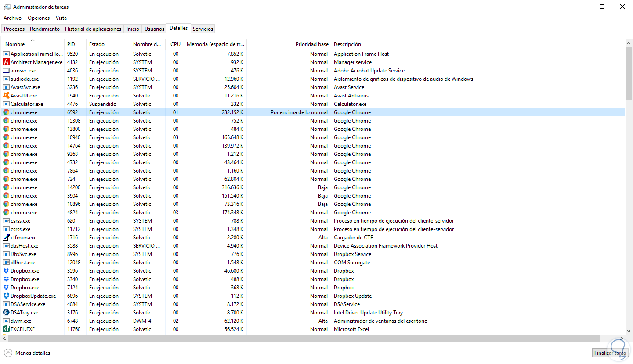Switch to the Rendimiento tab
Viewport: 633px width, 364px height.
(45, 29)
